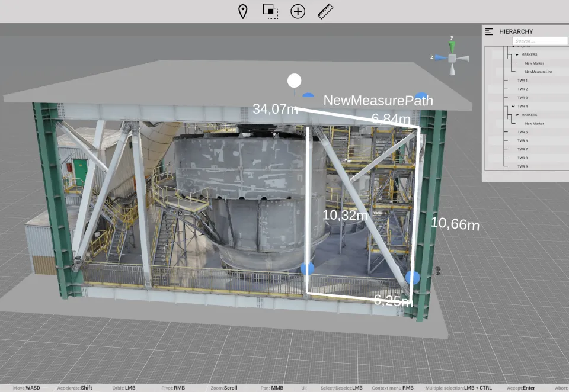
Task: Collapse the top MARKERS group in hierarchy
Action: point(516,54)
